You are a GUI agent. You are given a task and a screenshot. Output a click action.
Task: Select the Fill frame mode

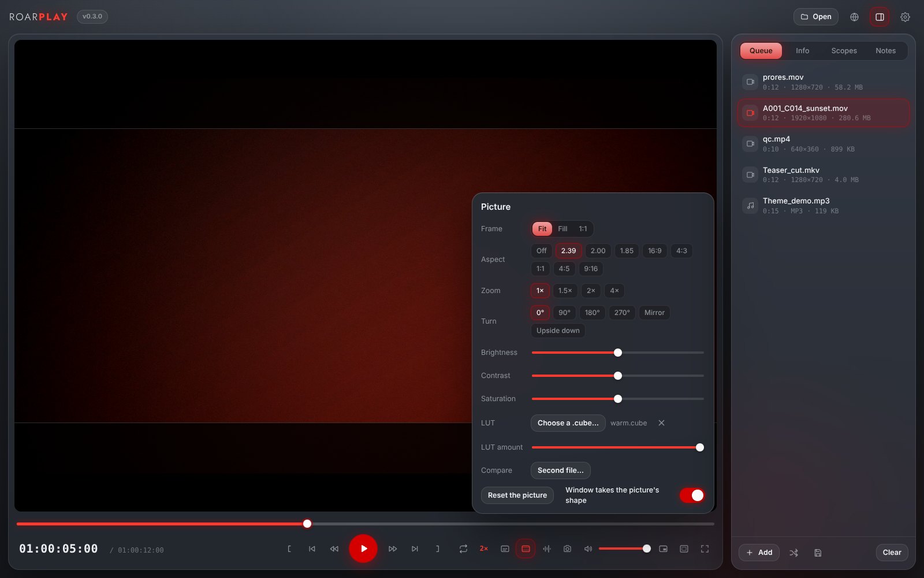[562, 229]
